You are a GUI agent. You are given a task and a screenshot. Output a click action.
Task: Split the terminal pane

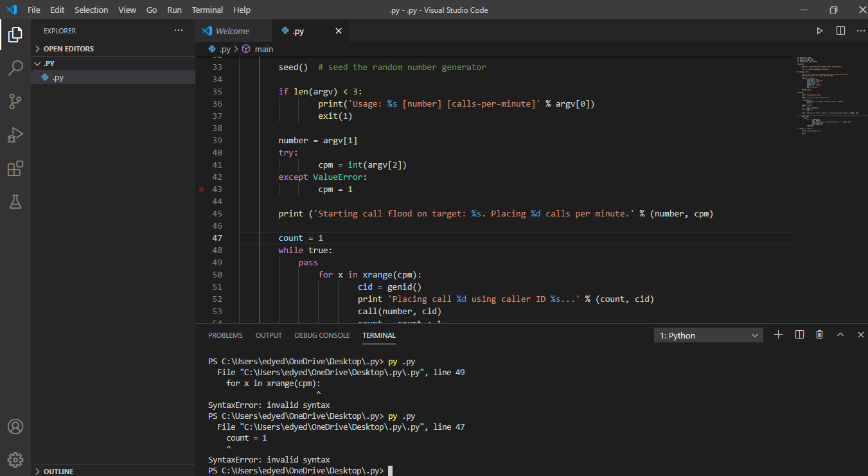tap(799, 335)
